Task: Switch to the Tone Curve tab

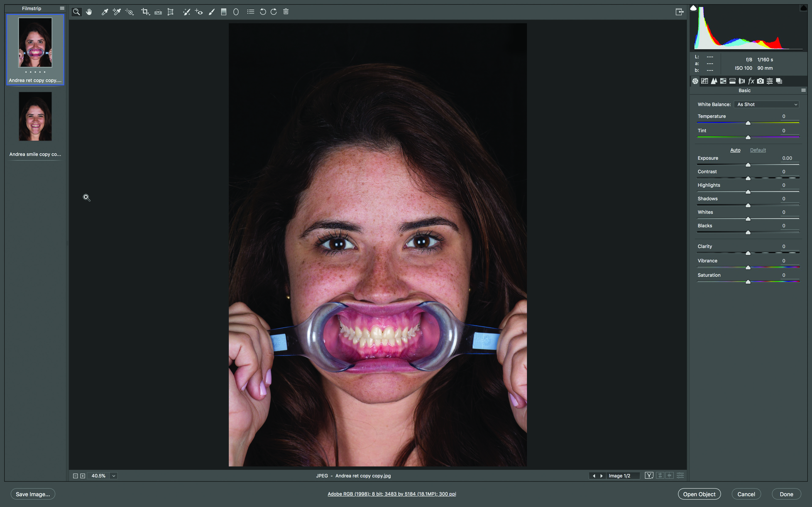Action: pyautogui.click(x=705, y=81)
